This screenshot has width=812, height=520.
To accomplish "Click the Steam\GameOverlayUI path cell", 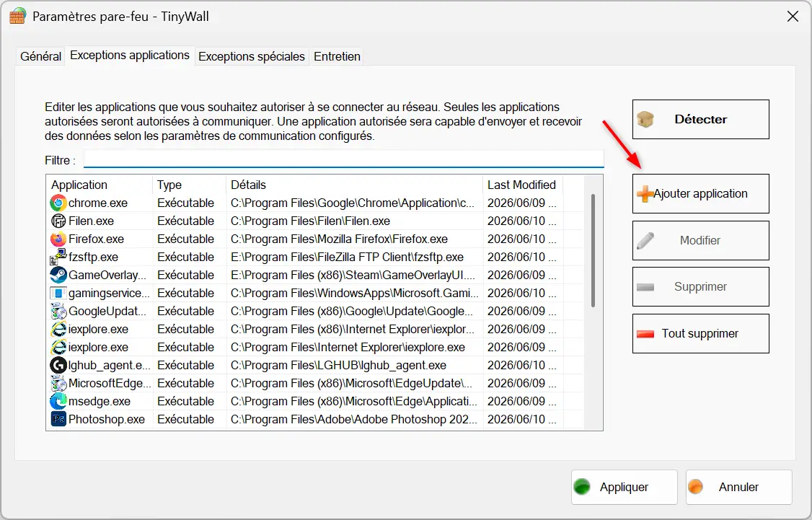I will coord(353,275).
